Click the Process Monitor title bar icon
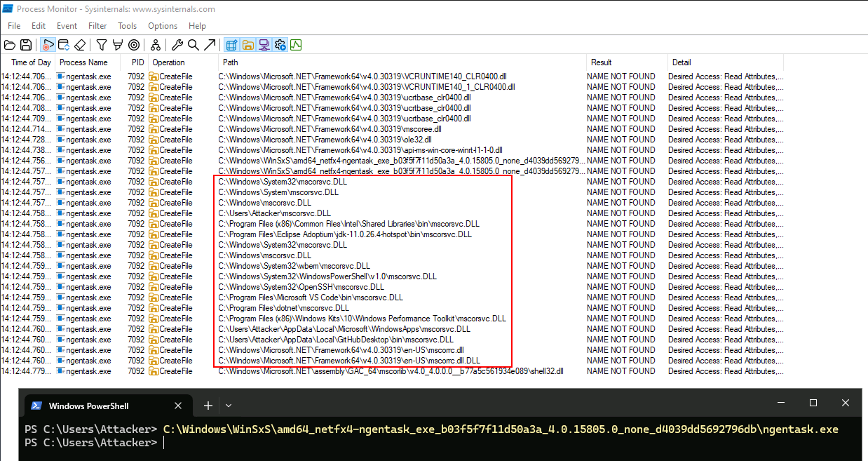This screenshot has height=461, width=868. [x=8, y=8]
